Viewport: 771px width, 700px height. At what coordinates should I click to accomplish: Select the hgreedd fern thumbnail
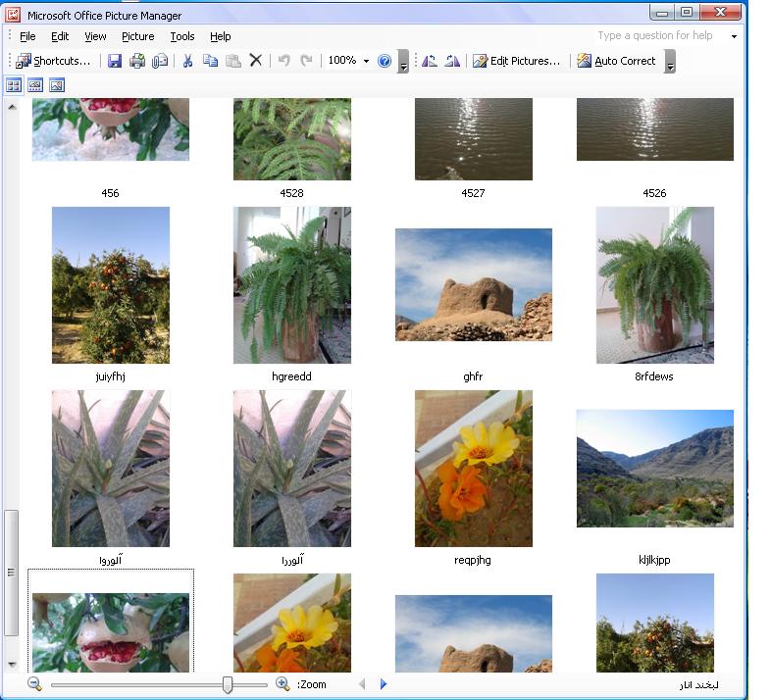tap(292, 285)
